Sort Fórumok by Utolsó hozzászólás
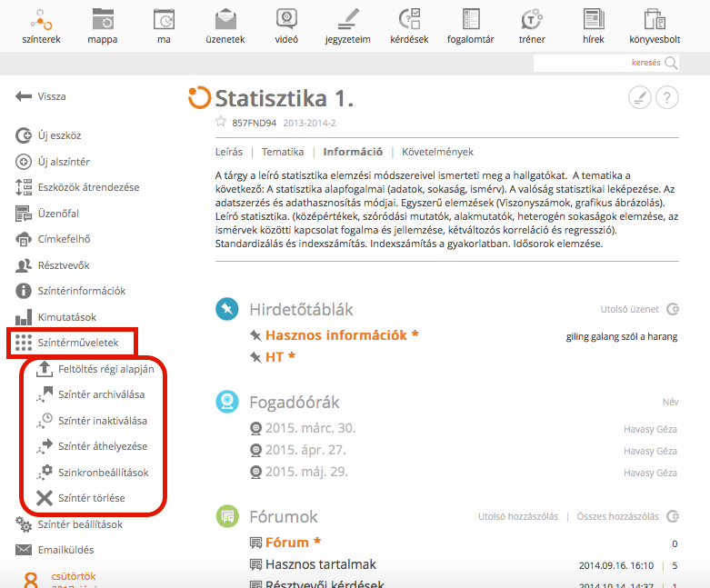Viewport: 710px width, 588px height. [518, 516]
